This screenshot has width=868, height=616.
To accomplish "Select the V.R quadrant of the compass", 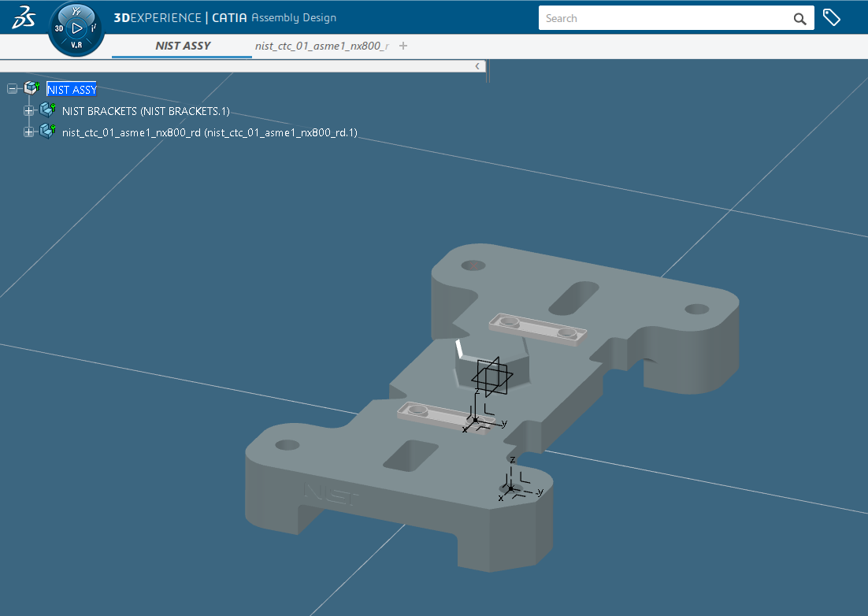I will coord(76,46).
